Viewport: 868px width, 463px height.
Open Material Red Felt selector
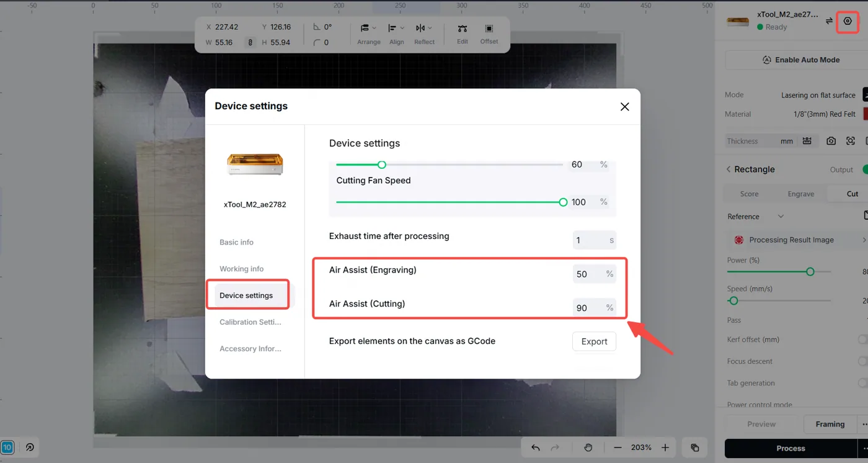click(x=825, y=114)
